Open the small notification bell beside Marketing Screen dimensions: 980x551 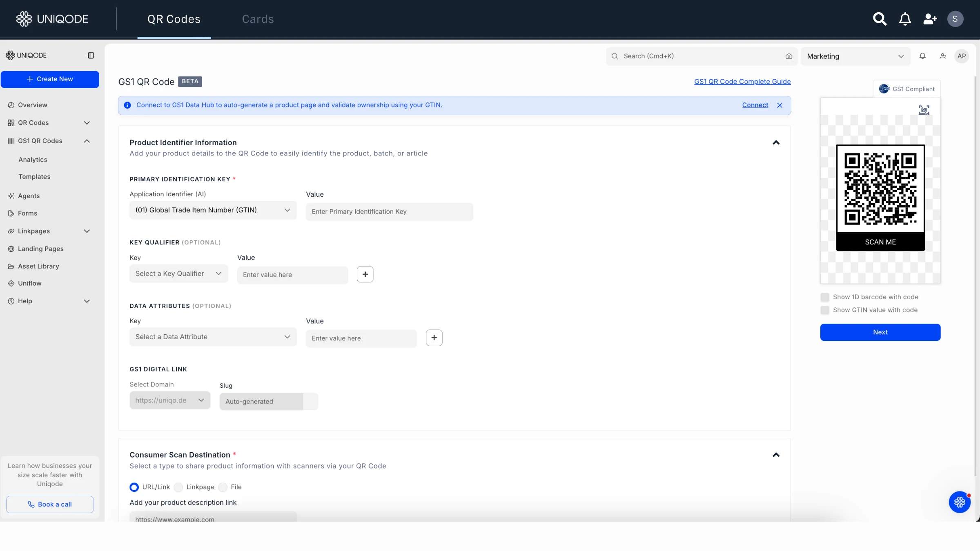922,56
